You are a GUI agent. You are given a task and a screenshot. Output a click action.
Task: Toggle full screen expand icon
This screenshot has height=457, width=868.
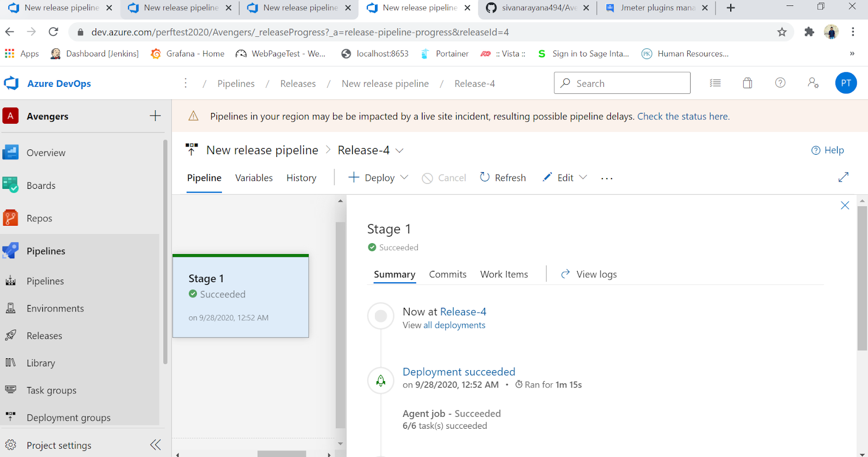click(843, 177)
